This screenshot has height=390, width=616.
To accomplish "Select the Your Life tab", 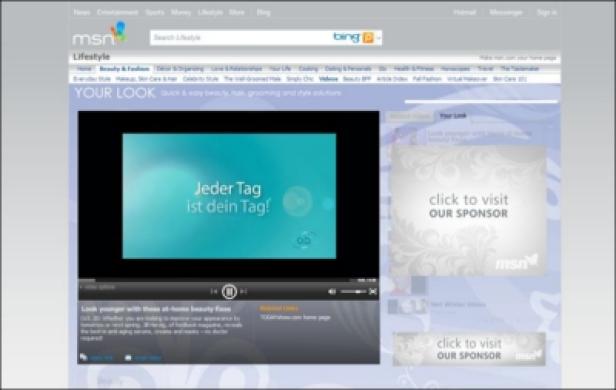I will 280,69.
